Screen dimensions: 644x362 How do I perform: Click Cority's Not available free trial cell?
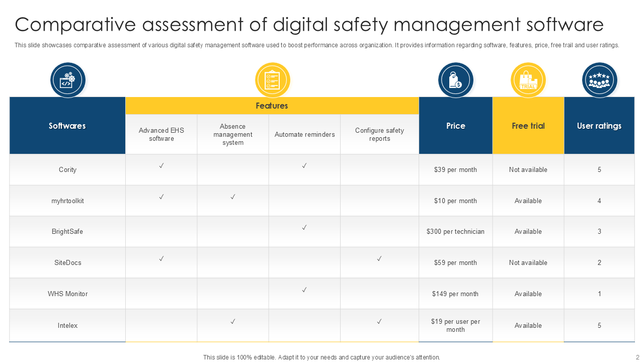click(528, 169)
